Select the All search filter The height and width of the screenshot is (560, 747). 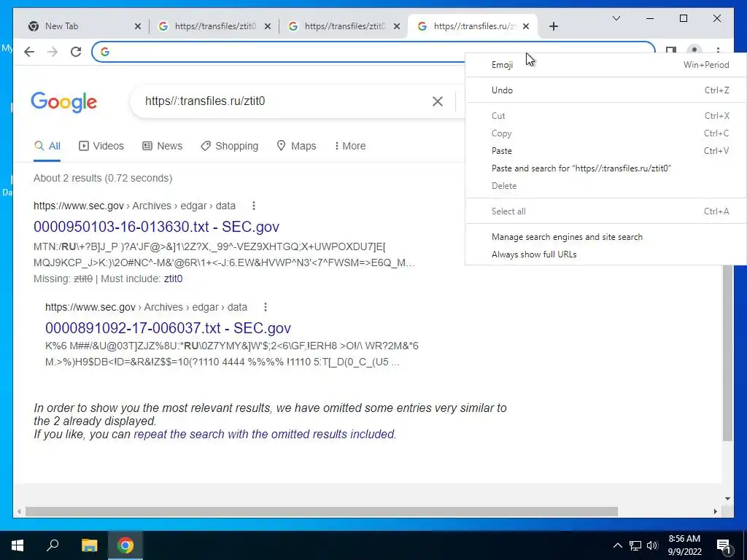(x=47, y=146)
